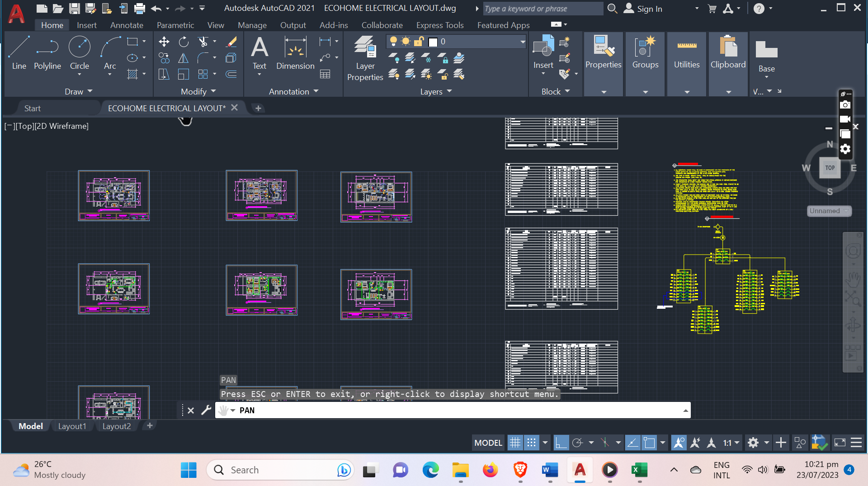Open the layer name dropdown list
Viewport: 868px width, 486px height.
[523, 42]
